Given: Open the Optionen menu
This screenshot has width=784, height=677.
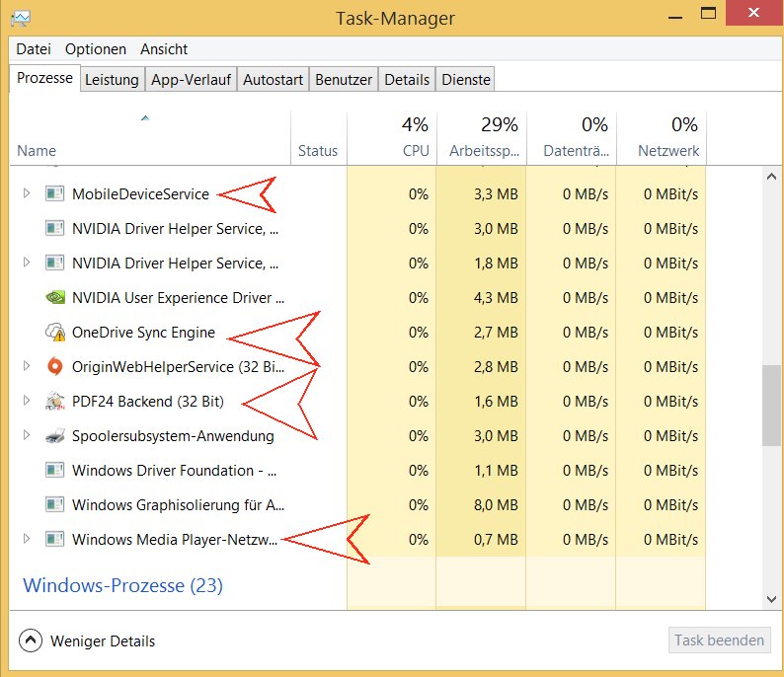Looking at the screenshot, I should click(x=96, y=49).
